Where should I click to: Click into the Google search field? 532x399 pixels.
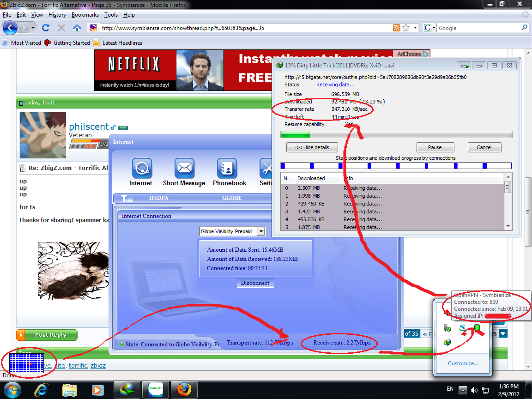click(478, 28)
